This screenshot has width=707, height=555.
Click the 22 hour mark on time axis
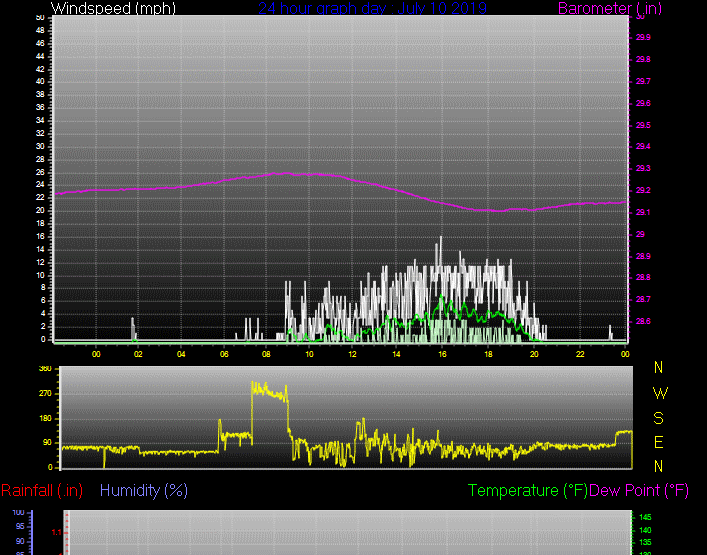(579, 354)
